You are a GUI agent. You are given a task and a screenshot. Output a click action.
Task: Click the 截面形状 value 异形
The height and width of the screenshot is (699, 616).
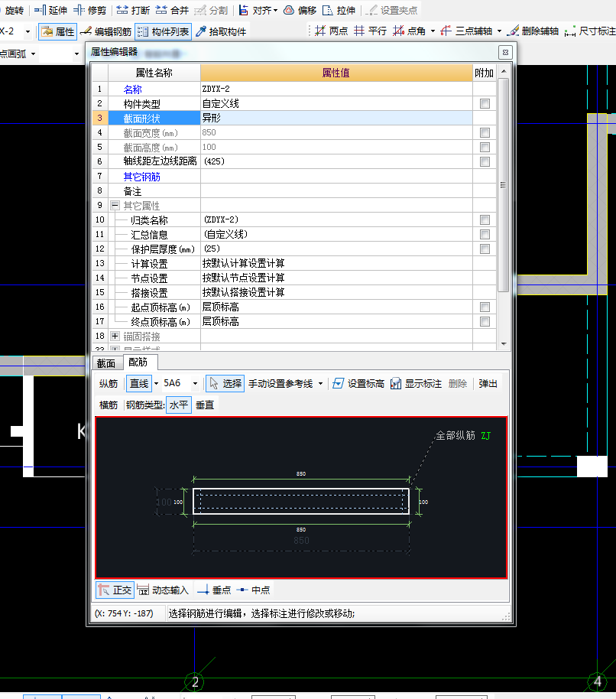(336, 118)
